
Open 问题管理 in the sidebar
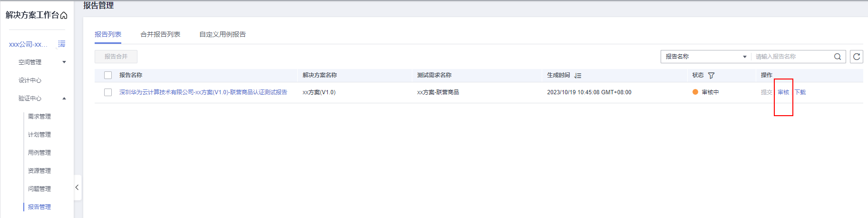coord(39,189)
